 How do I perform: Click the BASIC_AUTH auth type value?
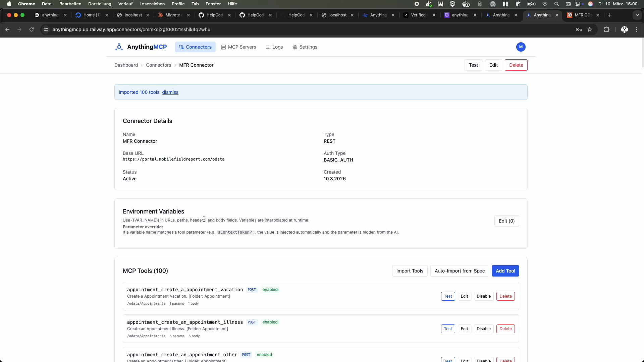point(338,160)
